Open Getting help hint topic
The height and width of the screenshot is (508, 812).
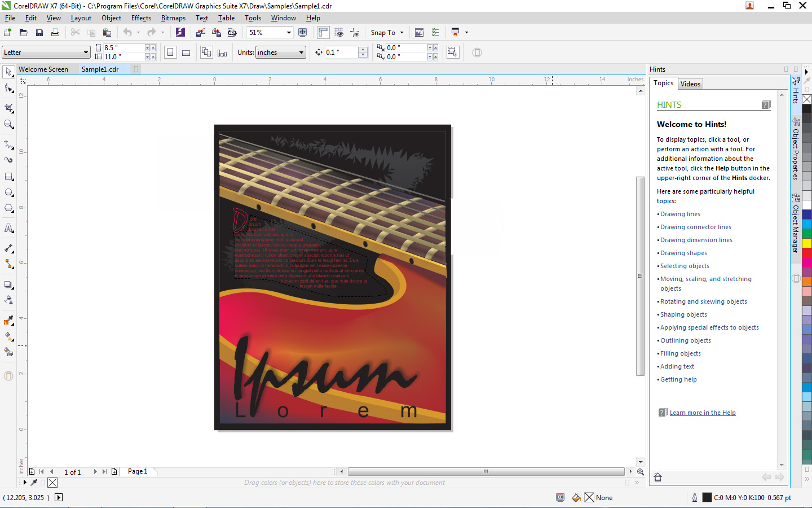click(x=678, y=379)
